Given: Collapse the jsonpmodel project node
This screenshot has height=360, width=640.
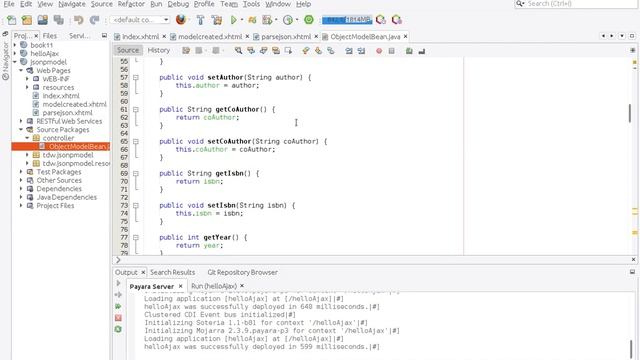Looking at the screenshot, I should click(x=15, y=62).
